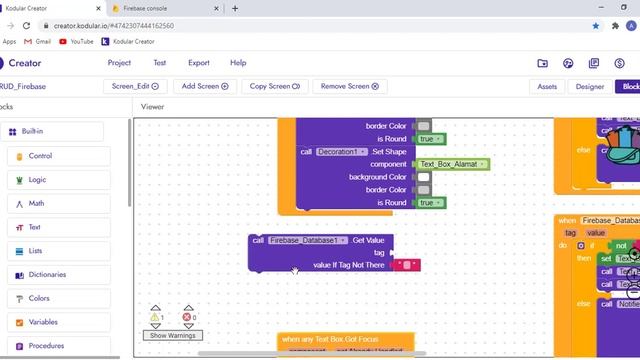
Task: Pick the top gray border Color swatch
Action: tap(423, 126)
